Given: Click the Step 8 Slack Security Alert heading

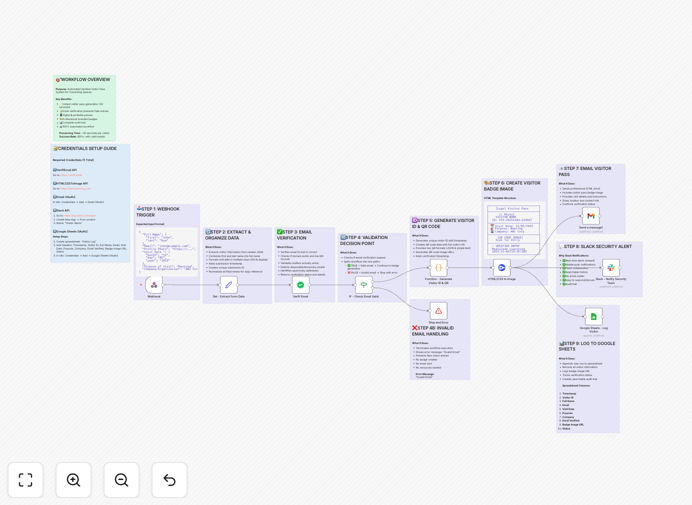Looking at the screenshot, I should click(595, 246).
